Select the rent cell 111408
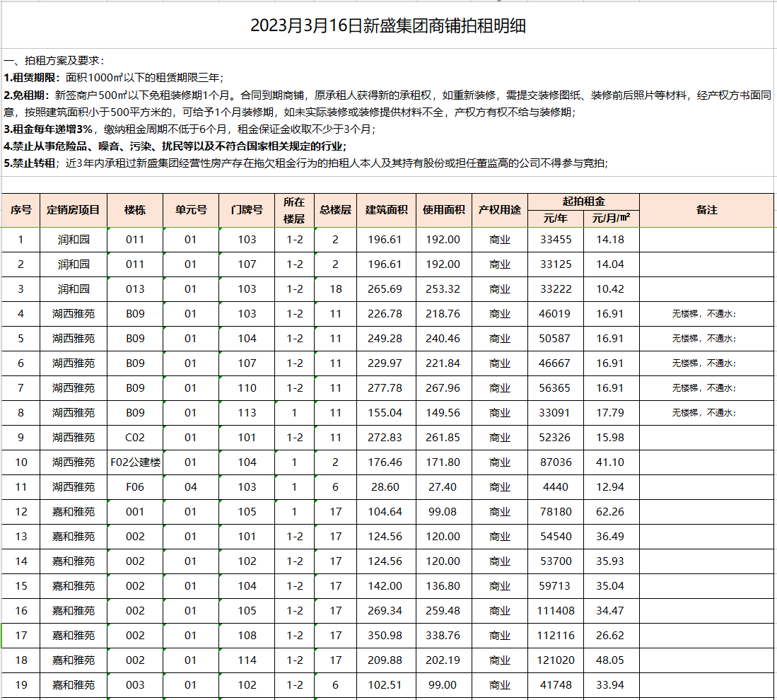The image size is (777, 700). coord(556,611)
